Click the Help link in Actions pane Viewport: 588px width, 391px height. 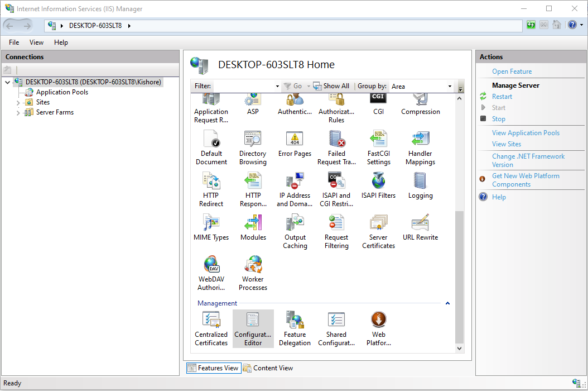(499, 197)
